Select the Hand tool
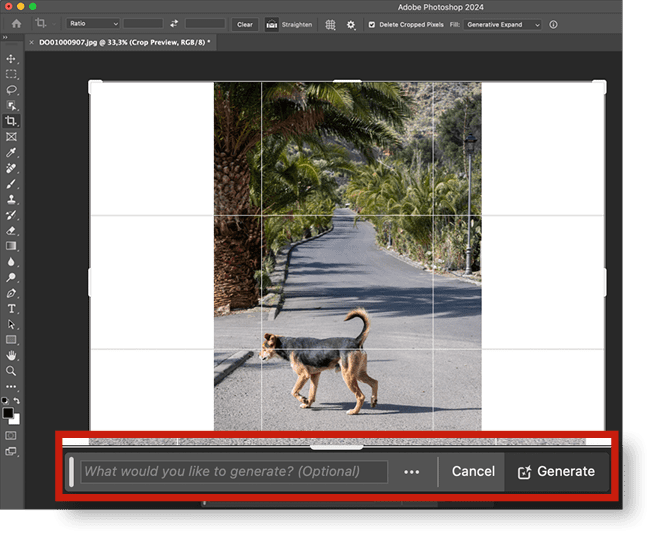This screenshot has height=536, width=652. [11, 356]
